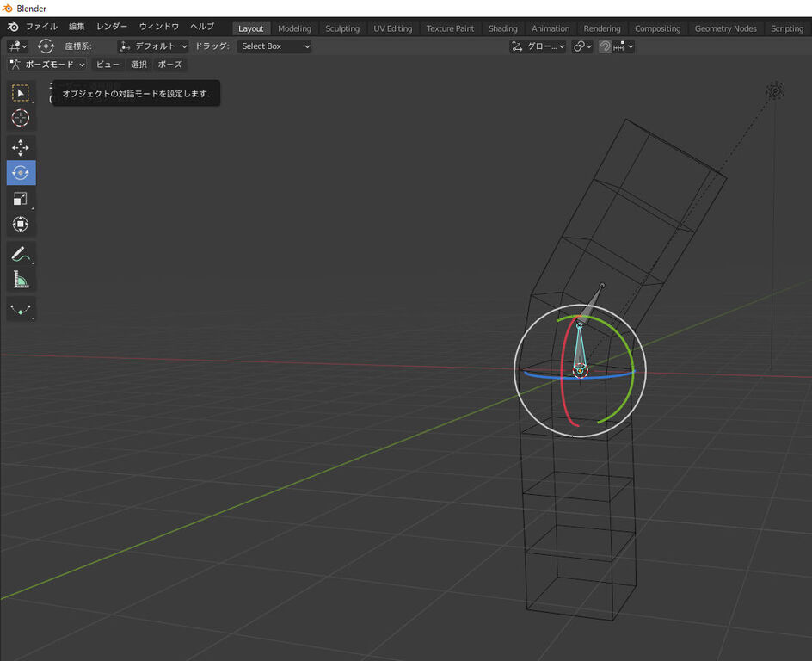Switch to the Modeling workspace tab
This screenshot has height=661, width=812.
coord(295,28)
